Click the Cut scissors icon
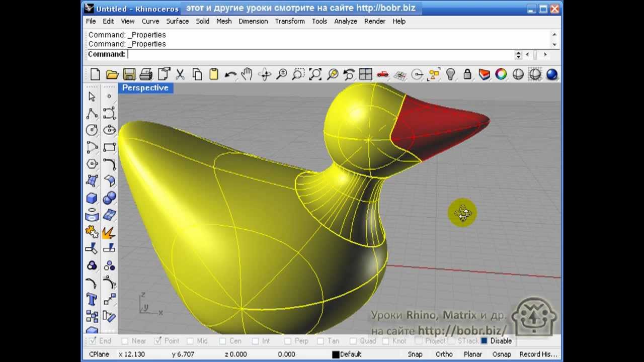644x362 pixels. click(180, 74)
